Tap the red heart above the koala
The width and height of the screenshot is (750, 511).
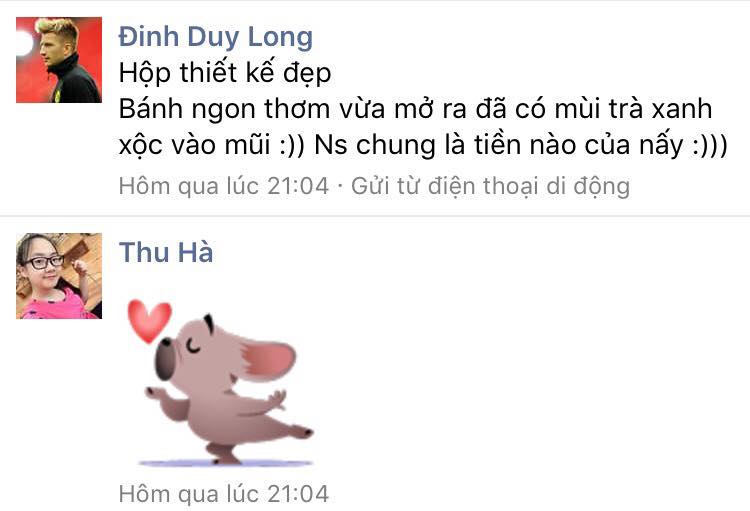149,321
